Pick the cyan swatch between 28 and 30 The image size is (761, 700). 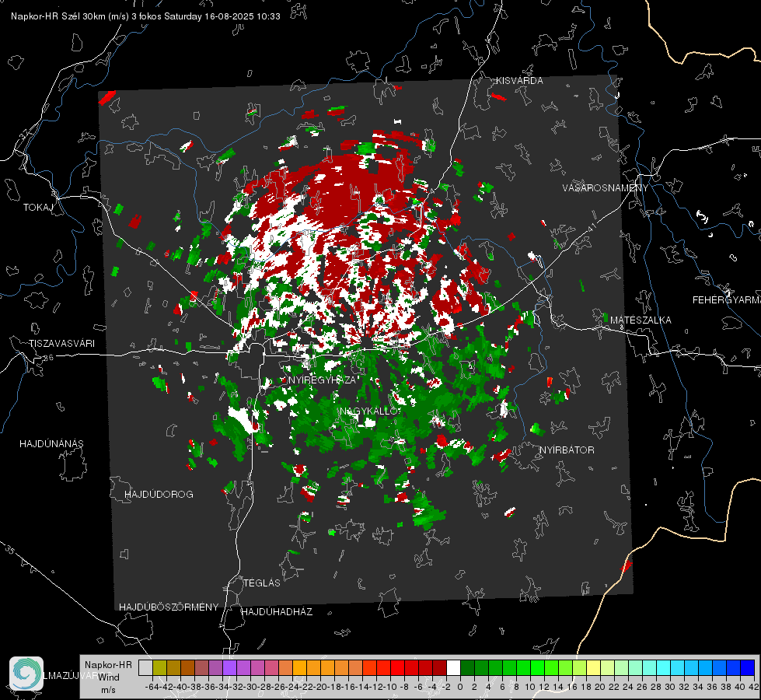(664, 667)
